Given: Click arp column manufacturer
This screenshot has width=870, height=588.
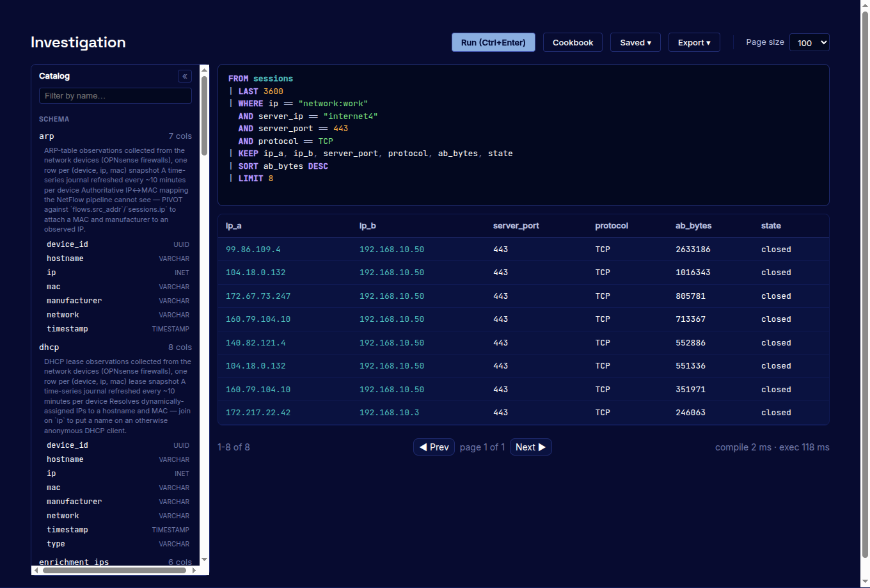Looking at the screenshot, I should tap(118, 301).
